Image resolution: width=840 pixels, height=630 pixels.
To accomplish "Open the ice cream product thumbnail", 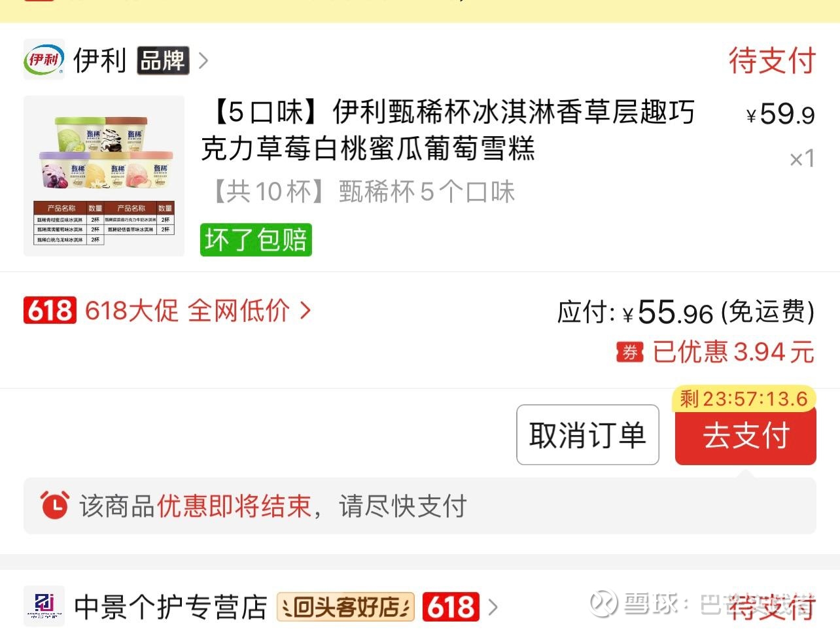I will click(x=104, y=176).
